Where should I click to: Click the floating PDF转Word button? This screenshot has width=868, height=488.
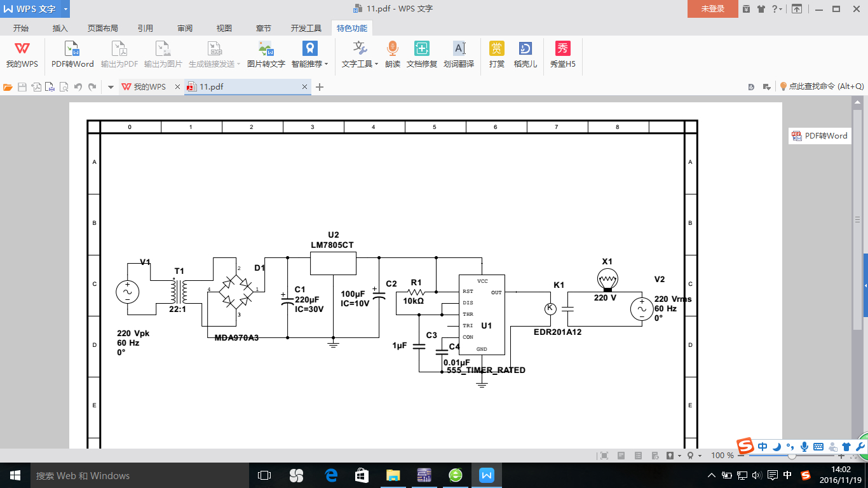click(x=820, y=135)
